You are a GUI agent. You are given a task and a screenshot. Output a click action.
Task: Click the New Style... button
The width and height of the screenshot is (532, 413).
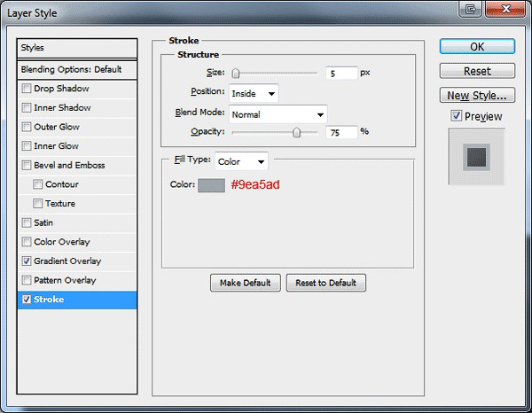pos(477,96)
